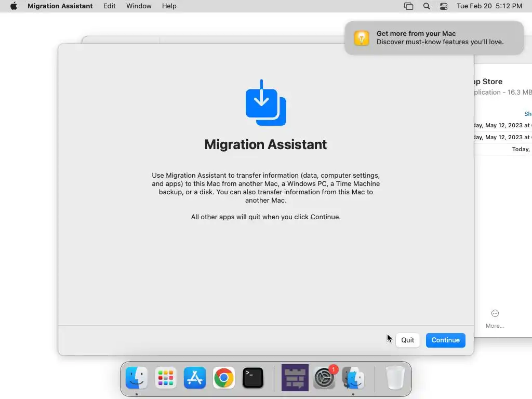Open Launchpad from the Dock
This screenshot has height=399, width=532.
point(166,378)
